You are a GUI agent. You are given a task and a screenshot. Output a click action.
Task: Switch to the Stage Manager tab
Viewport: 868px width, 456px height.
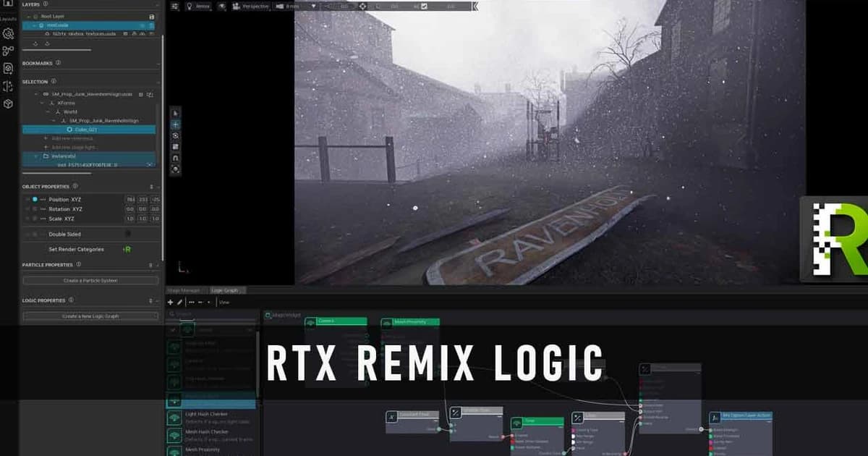(x=183, y=290)
